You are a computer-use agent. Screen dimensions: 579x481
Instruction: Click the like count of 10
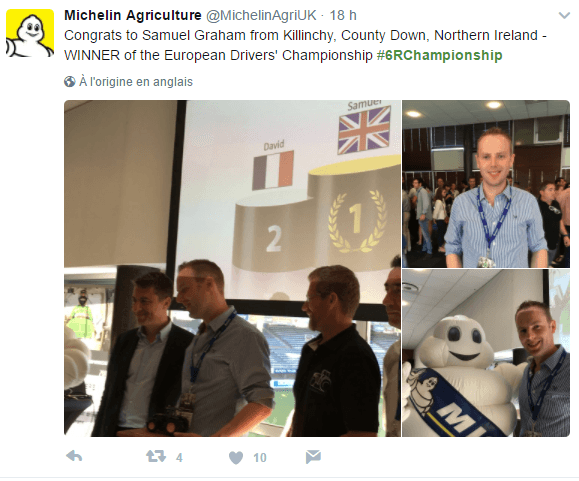pos(260,458)
